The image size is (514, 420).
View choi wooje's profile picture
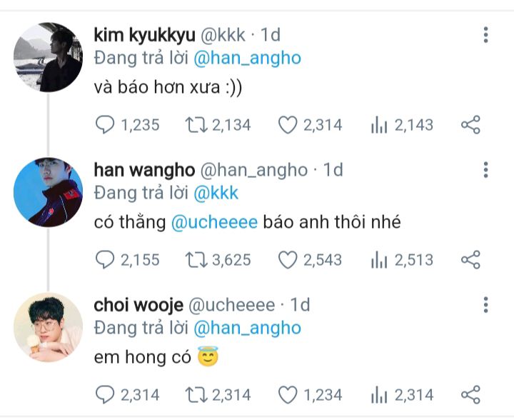click(49, 327)
